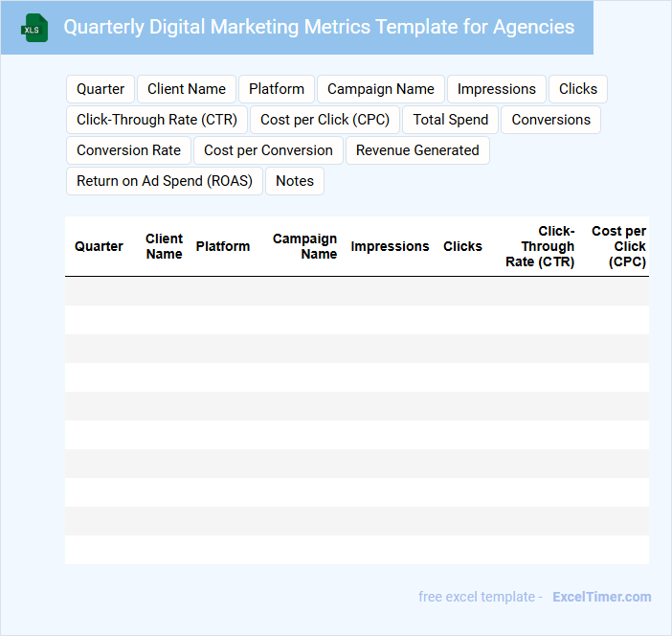Click Return on Ad Spend (ROAS) tag
This screenshot has width=672, height=636.
coord(164,181)
